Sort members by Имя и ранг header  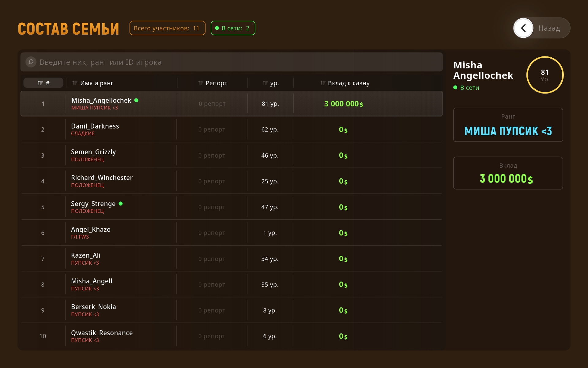96,83
